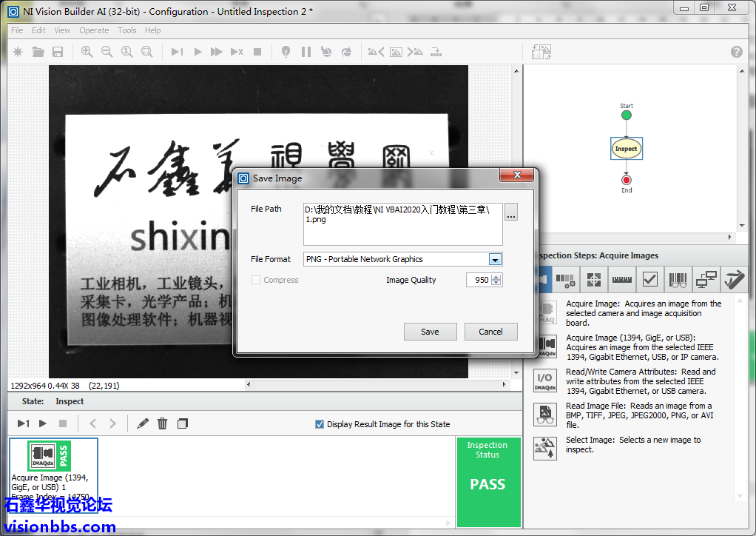Click the File Path text field
Screen dimensions: 756x536
pos(402,224)
